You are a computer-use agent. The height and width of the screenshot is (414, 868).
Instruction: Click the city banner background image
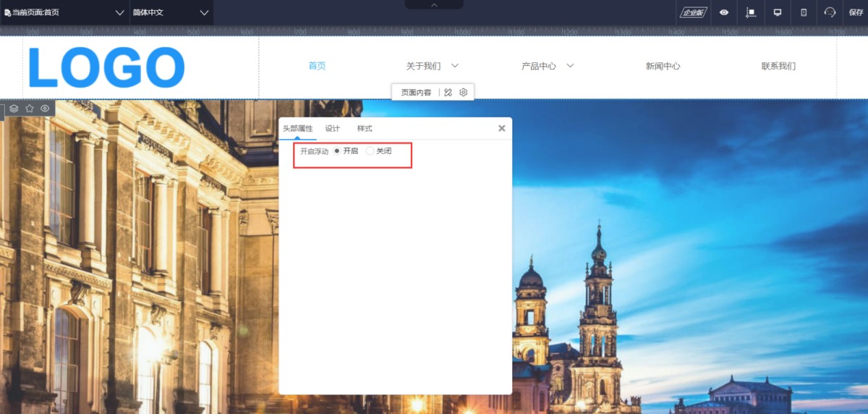coord(434,256)
